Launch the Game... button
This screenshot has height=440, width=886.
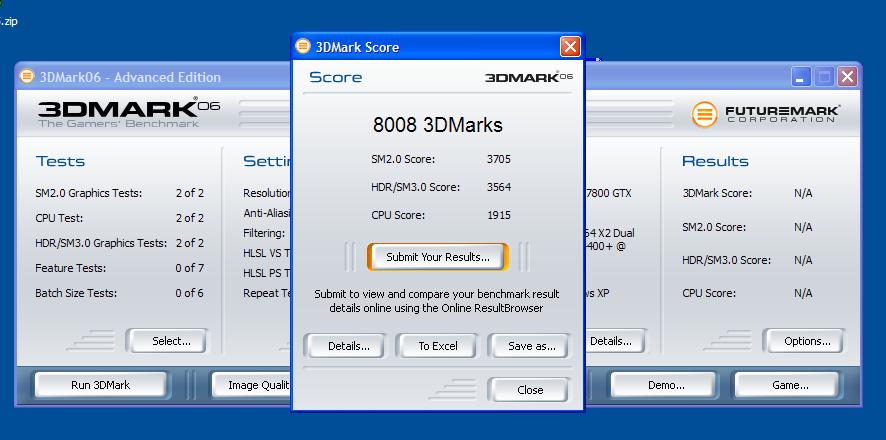(786, 385)
